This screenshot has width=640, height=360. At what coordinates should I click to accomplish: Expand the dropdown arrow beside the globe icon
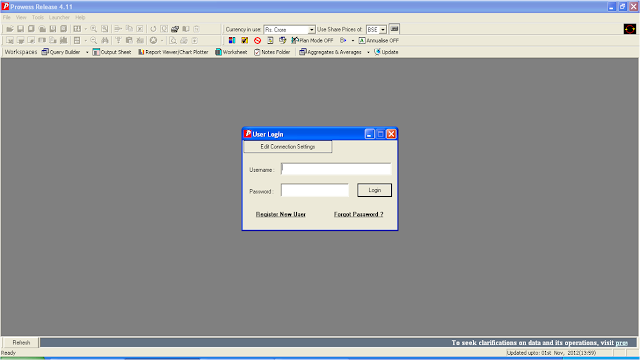pyautogui.click(x=162, y=40)
